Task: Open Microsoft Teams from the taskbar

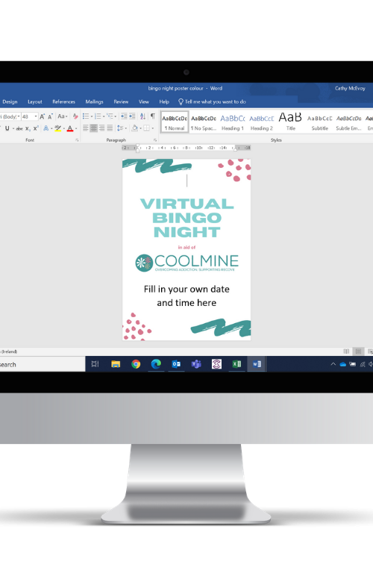Action: click(196, 363)
